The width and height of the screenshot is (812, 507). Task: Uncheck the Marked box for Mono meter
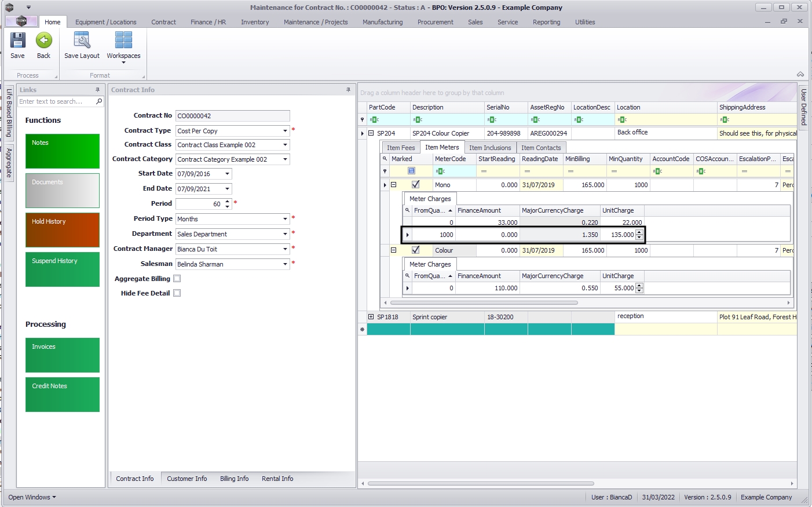[415, 185]
